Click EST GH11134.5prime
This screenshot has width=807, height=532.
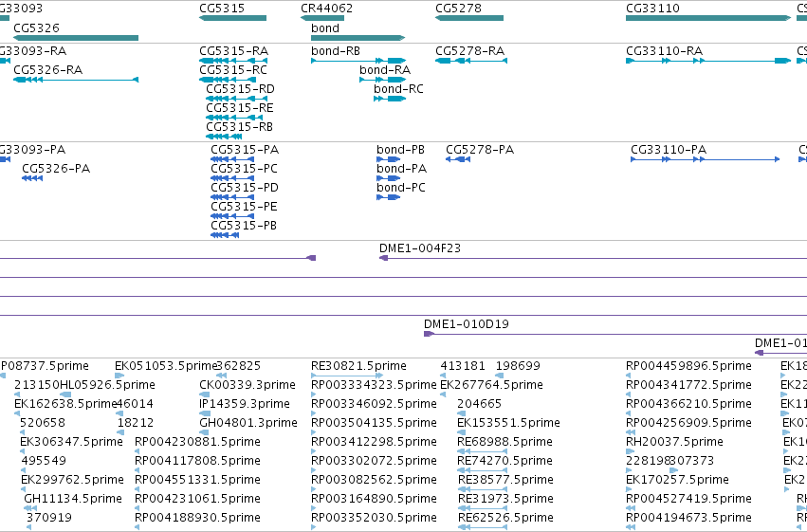[x=29, y=509]
